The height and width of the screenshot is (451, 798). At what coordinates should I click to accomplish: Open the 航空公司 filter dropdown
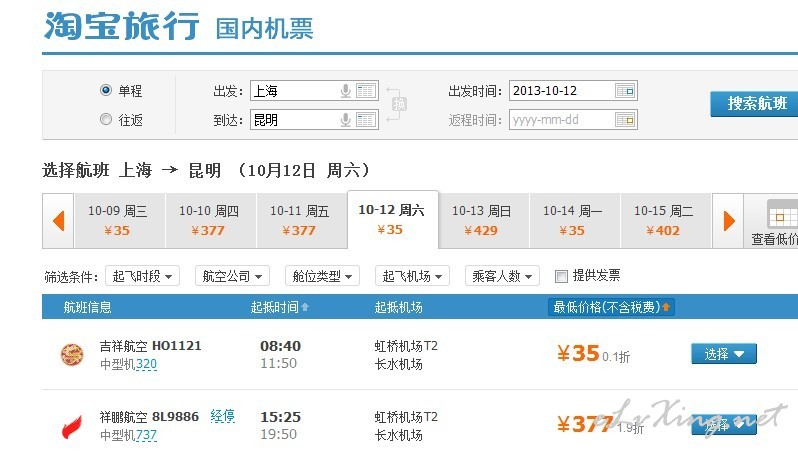pyautogui.click(x=232, y=276)
